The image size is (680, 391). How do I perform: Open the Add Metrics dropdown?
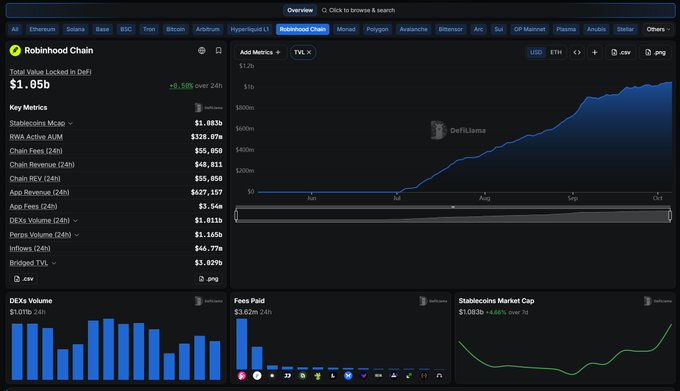coord(260,52)
